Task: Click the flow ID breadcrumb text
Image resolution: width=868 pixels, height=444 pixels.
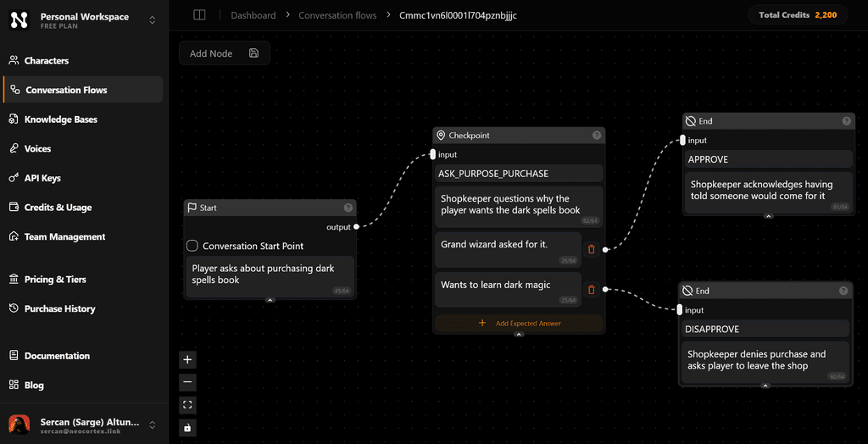Action: [x=459, y=15]
